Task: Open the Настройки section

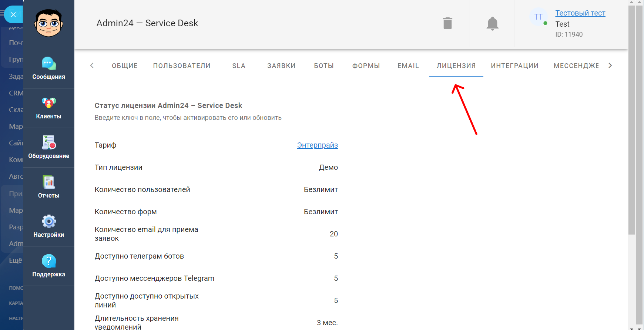Action: (x=48, y=227)
